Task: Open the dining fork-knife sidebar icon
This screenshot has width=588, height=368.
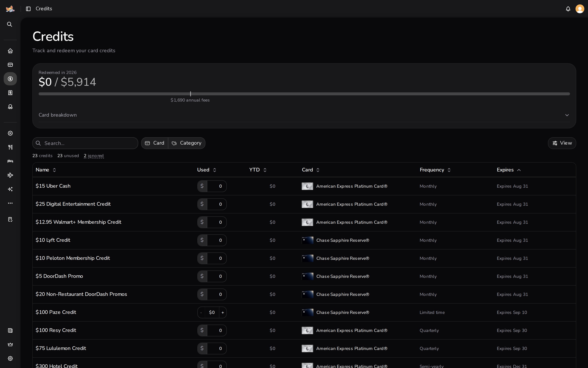Action: click(10, 147)
